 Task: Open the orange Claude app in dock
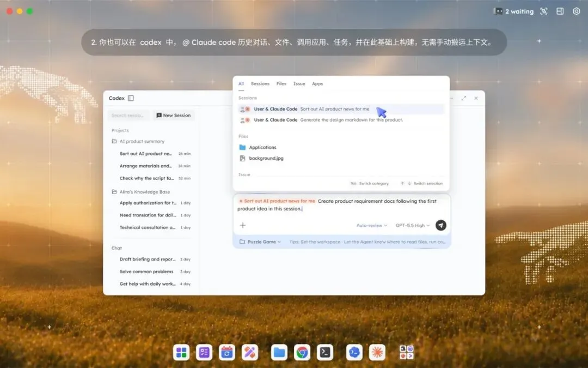377,352
